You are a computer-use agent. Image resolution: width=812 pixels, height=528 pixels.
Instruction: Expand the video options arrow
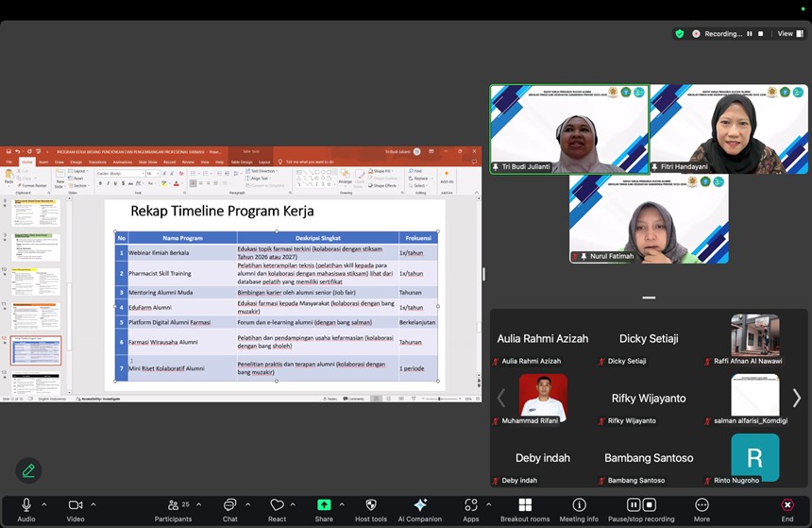[93, 504]
